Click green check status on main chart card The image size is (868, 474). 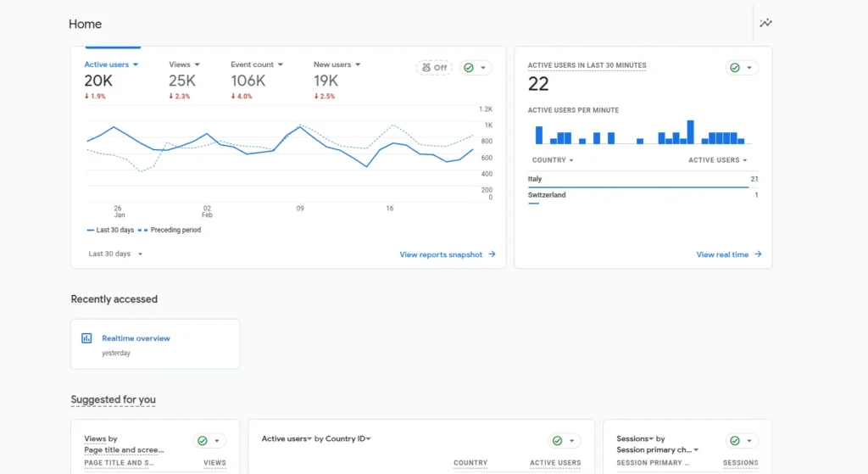[x=470, y=68]
